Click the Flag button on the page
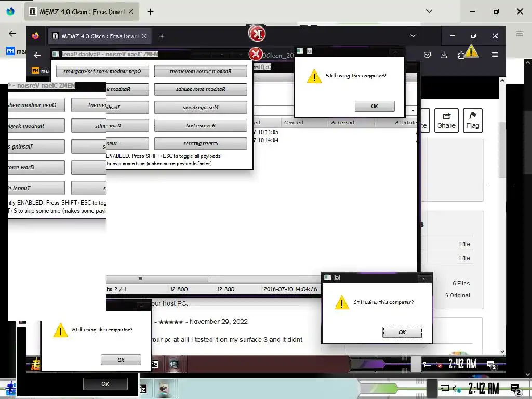This screenshot has width=532, height=399. tap(473, 121)
